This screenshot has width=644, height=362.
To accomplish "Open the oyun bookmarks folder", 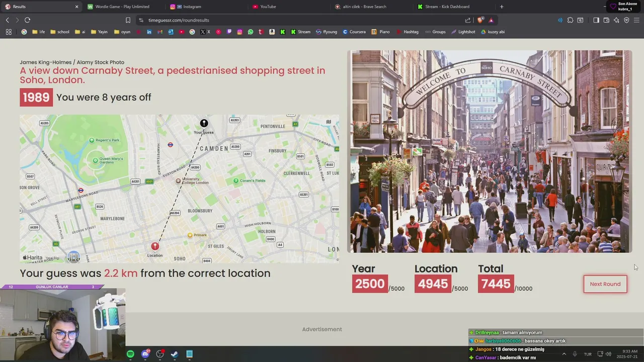I will click(122, 32).
